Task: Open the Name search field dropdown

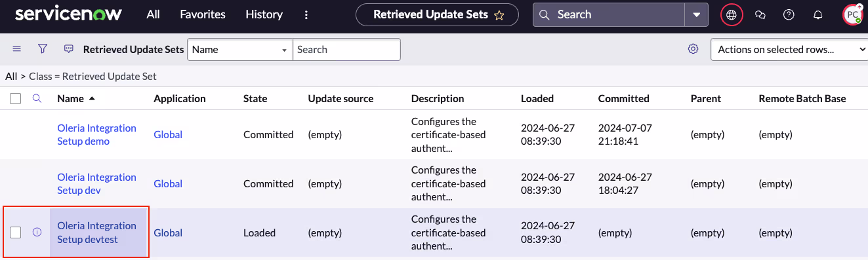Action: point(240,49)
